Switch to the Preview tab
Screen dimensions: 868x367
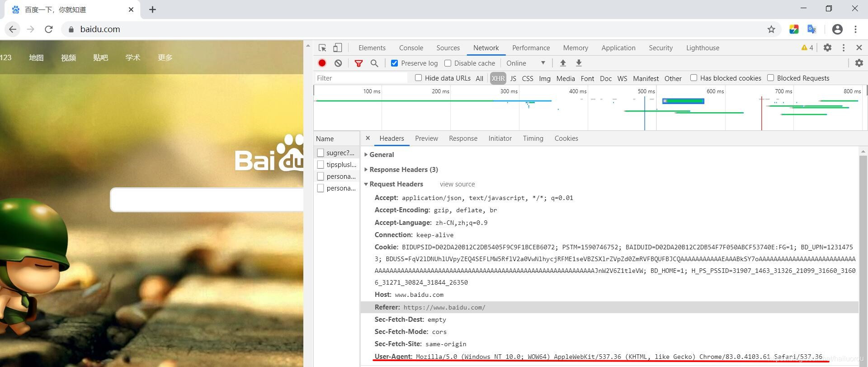426,138
